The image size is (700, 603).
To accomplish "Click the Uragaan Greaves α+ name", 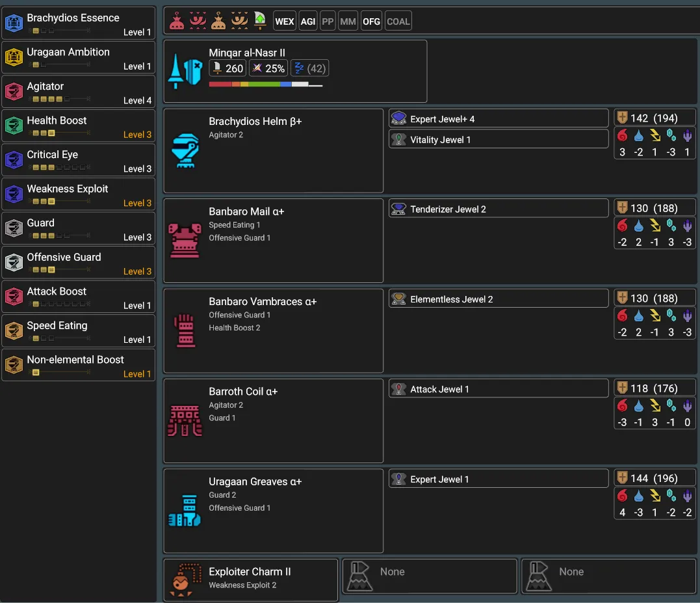I will 255,481.
